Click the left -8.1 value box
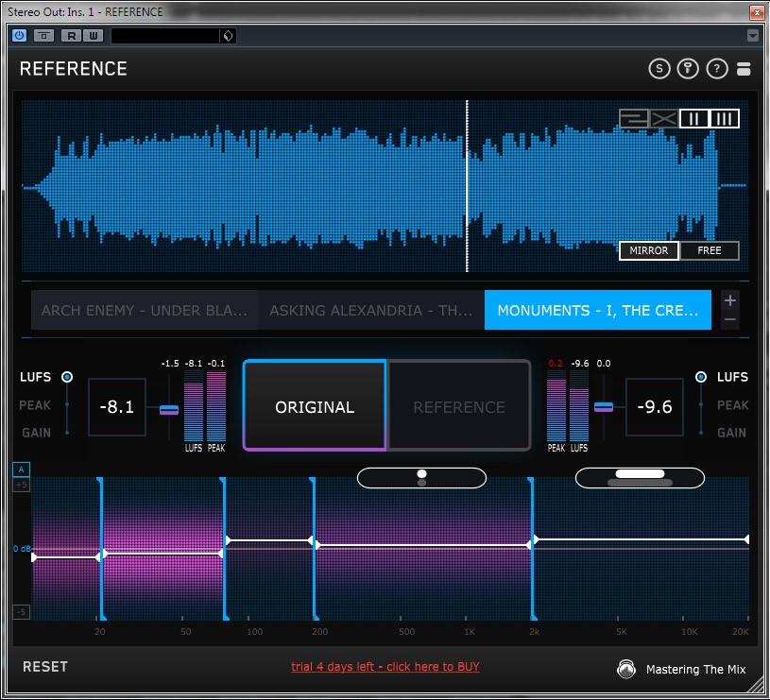The height and width of the screenshot is (700, 770). pos(117,407)
